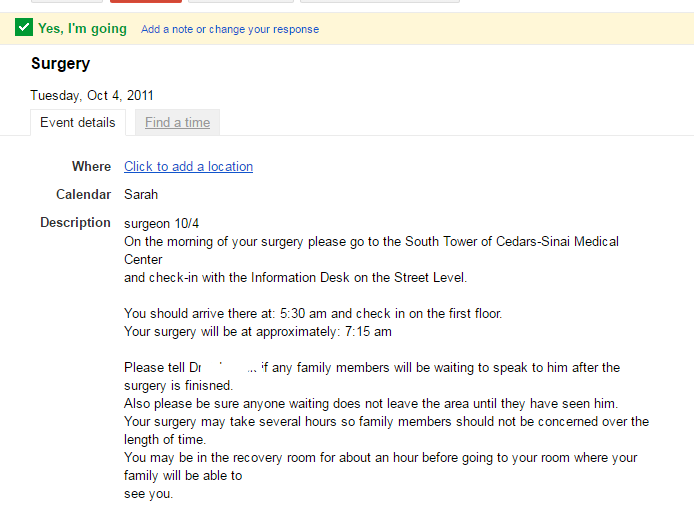Click to add a location link
Viewport: 694px width, 516px height.
[189, 166]
